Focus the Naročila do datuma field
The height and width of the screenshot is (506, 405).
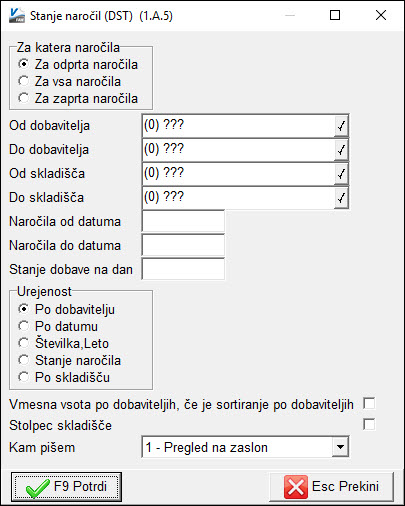coord(183,245)
